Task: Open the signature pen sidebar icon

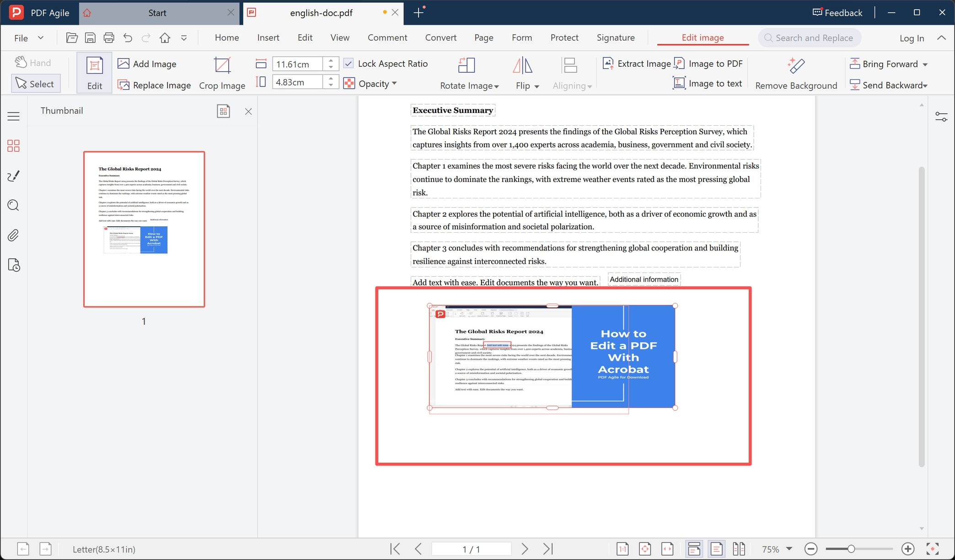Action: (x=13, y=176)
